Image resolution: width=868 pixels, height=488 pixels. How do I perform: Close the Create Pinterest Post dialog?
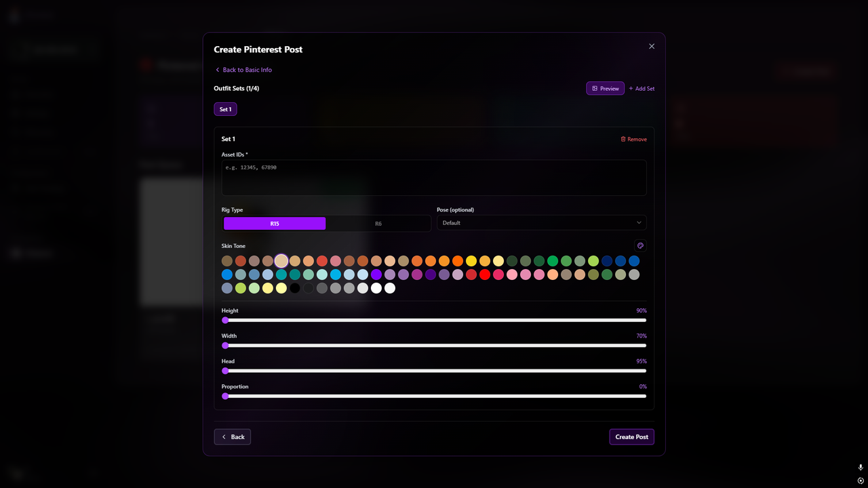652,46
